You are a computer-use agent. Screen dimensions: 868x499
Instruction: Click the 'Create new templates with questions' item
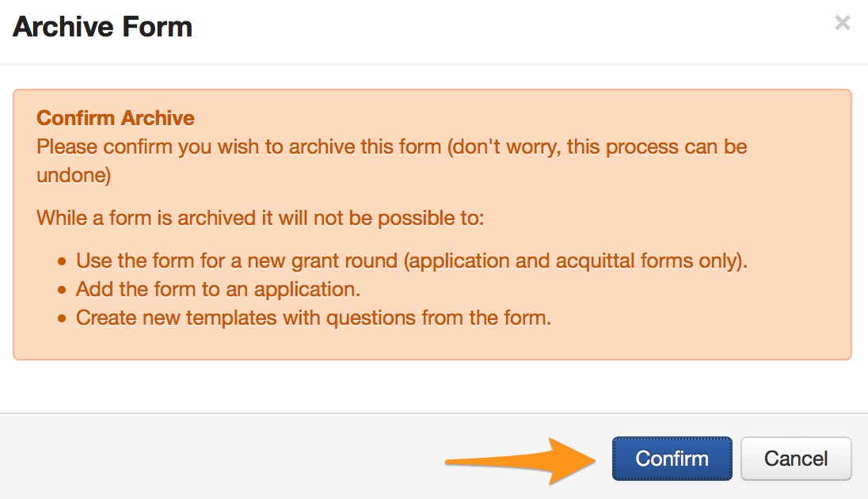click(313, 318)
